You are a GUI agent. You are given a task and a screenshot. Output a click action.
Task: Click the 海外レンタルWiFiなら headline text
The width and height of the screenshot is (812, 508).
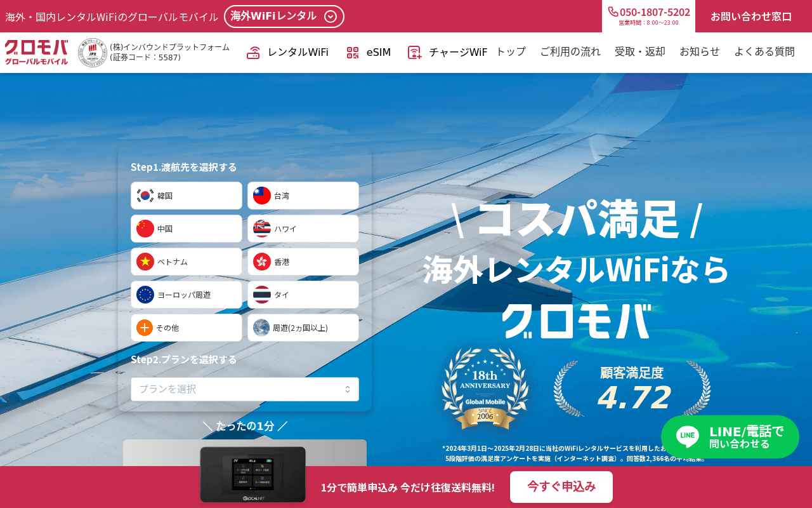click(577, 269)
